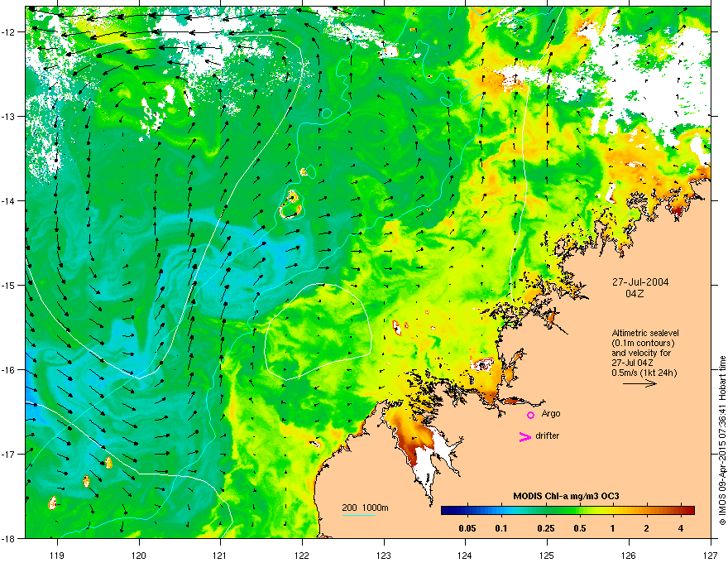Click the longitude axis label 127
Viewport: 728px width, 563px height.
pos(711,555)
